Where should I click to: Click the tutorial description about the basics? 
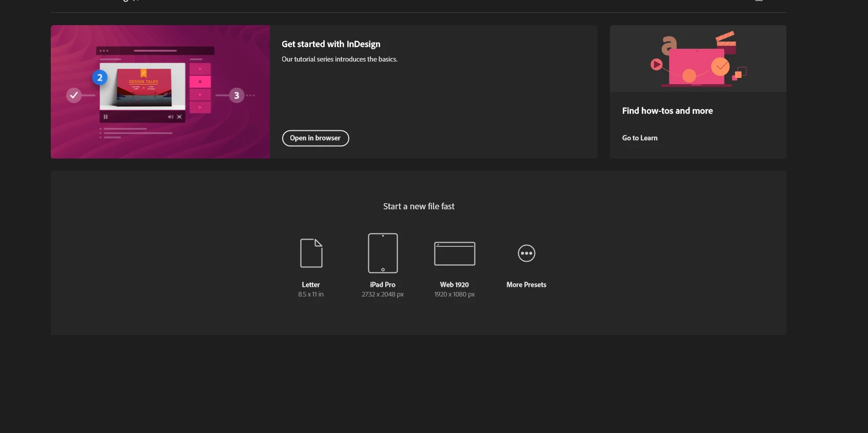click(x=340, y=60)
